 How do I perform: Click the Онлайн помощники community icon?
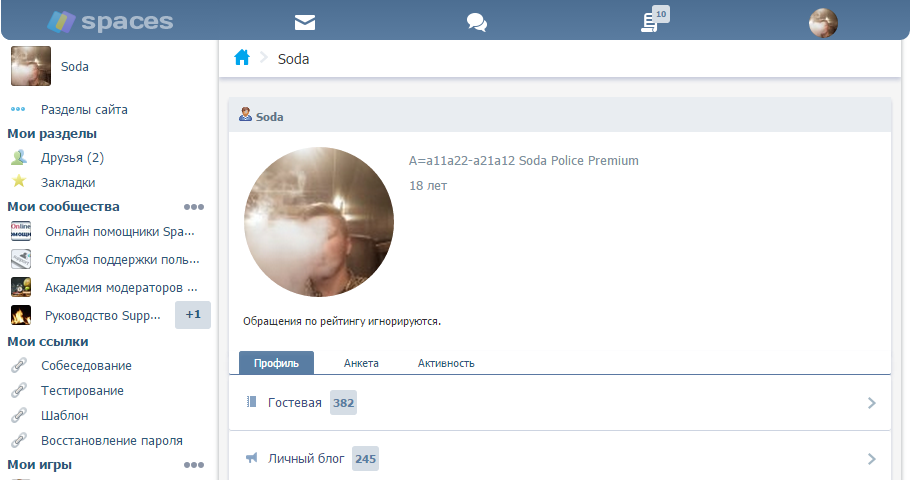tap(21, 231)
